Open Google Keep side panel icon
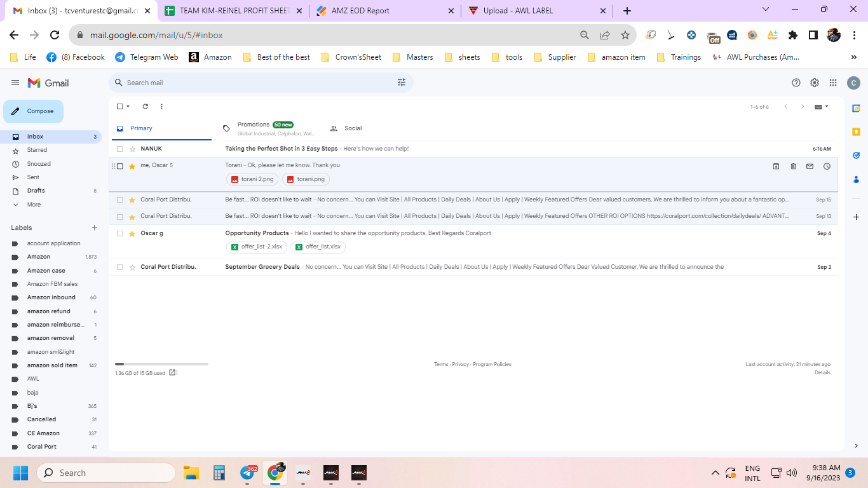This screenshot has height=488, width=868. (856, 132)
